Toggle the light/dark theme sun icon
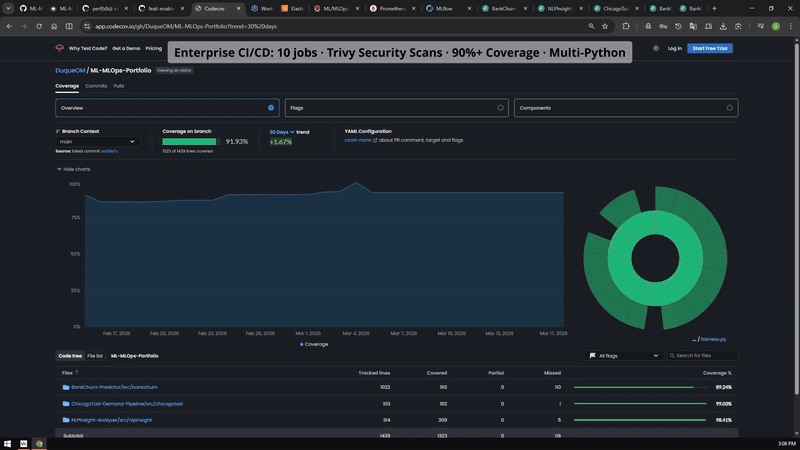 coord(656,48)
